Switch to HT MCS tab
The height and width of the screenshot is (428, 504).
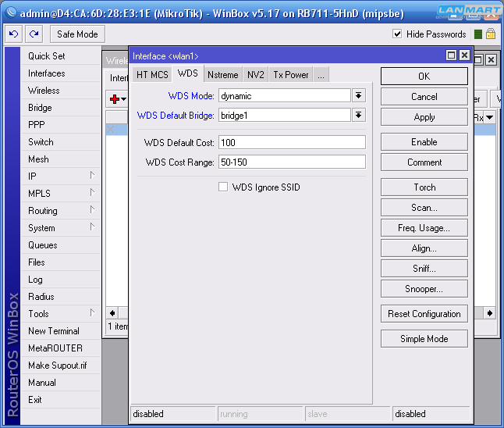coord(152,75)
